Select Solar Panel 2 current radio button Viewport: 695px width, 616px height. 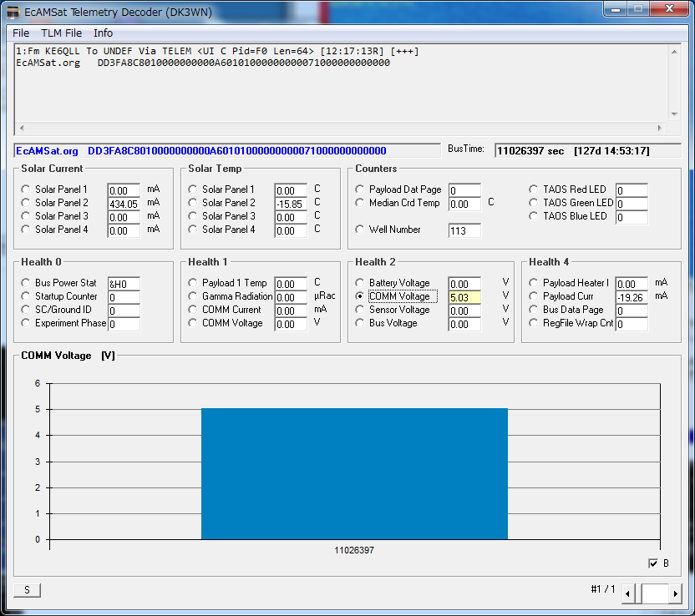coord(26,203)
